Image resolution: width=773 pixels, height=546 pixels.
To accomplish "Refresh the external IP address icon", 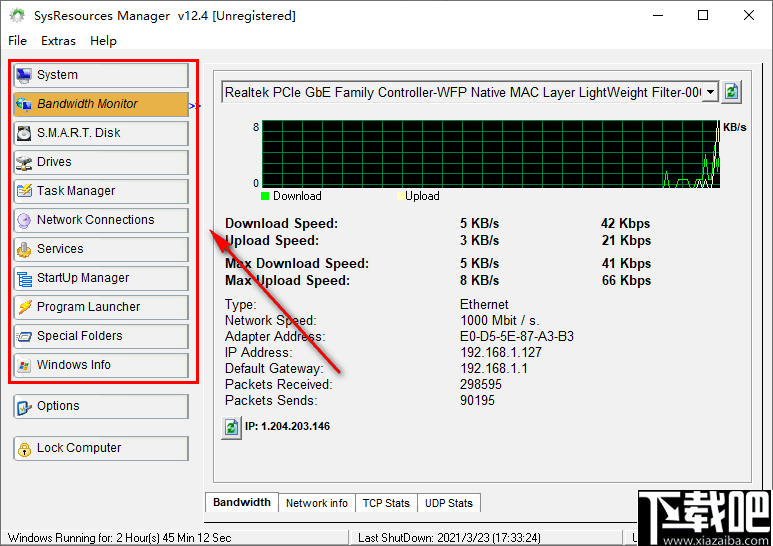I will [x=231, y=427].
